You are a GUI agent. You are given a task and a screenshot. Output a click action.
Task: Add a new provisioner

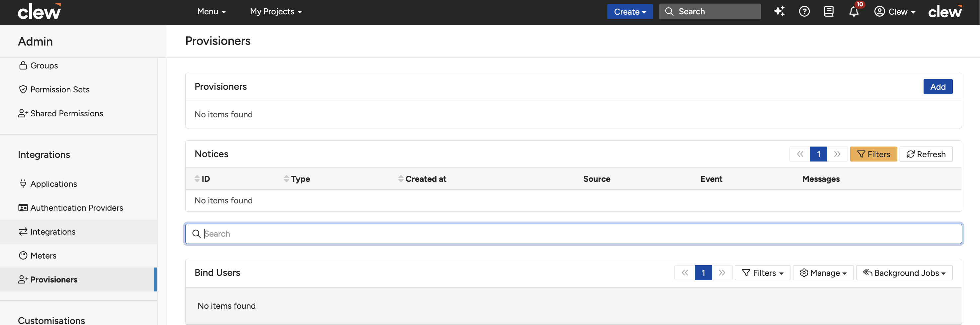938,86
